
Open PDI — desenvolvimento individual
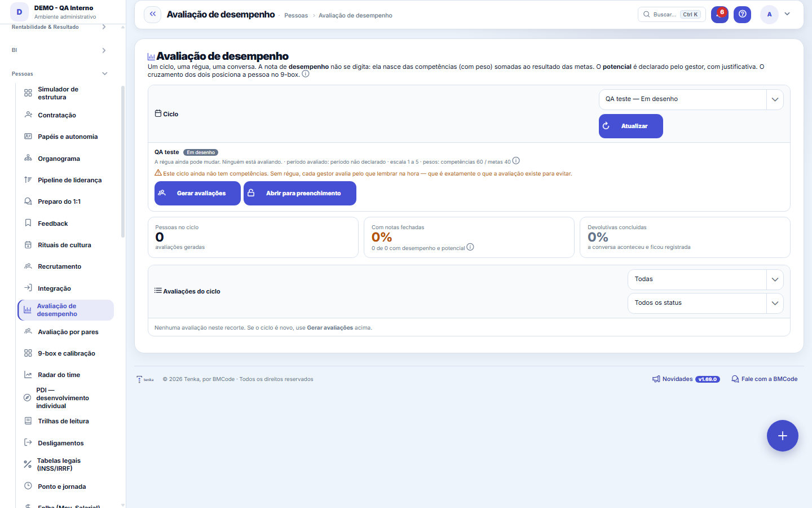pyautogui.click(x=66, y=398)
